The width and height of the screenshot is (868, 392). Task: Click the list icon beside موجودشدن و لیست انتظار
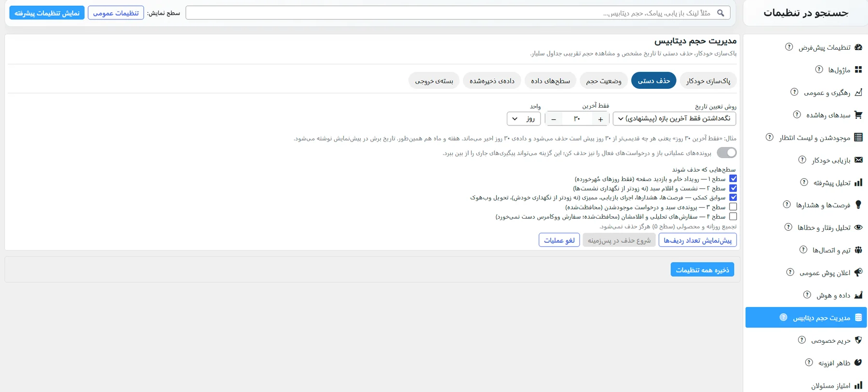click(858, 137)
